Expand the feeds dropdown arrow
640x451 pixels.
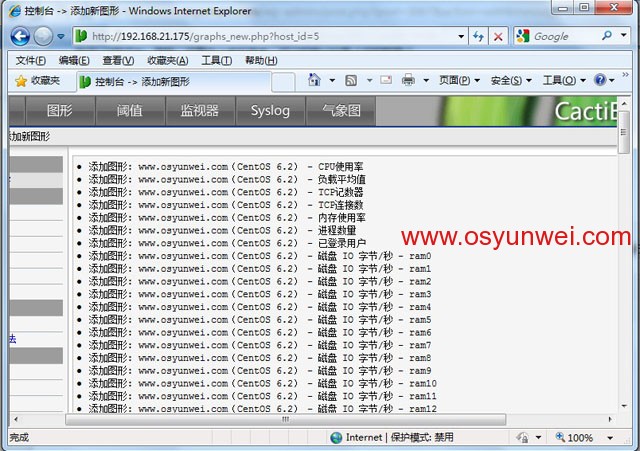coord(369,80)
